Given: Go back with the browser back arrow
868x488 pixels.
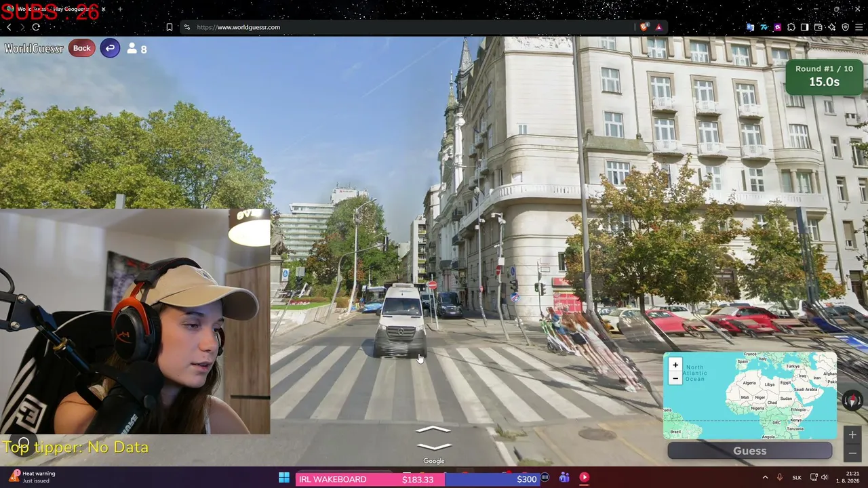Looking at the screenshot, I should (9, 27).
